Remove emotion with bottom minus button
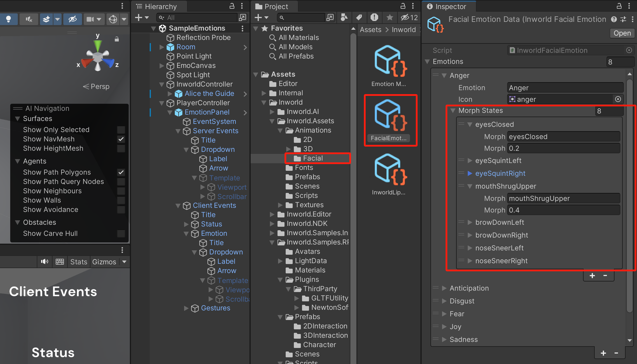Viewport: 637px width, 364px height. [x=616, y=353]
